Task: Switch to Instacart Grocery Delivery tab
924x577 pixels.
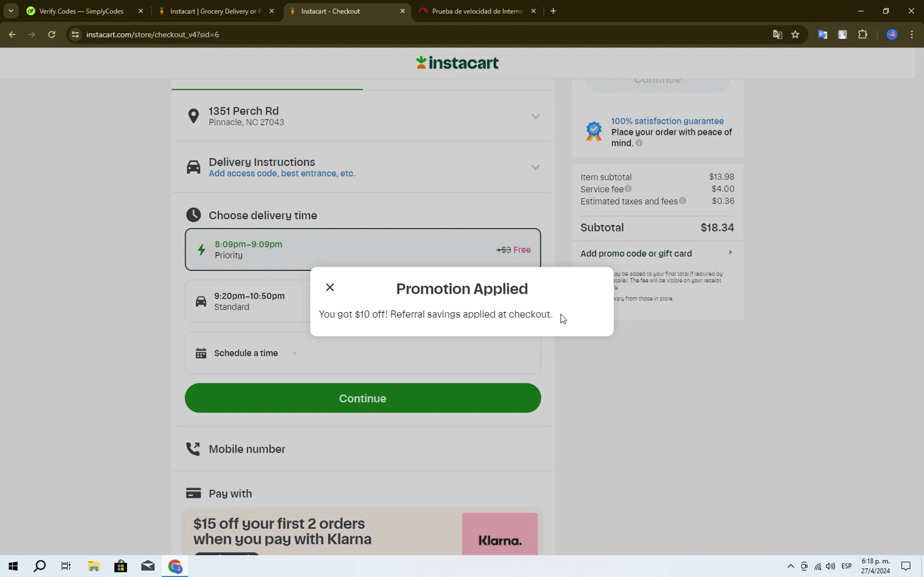Action: [215, 11]
